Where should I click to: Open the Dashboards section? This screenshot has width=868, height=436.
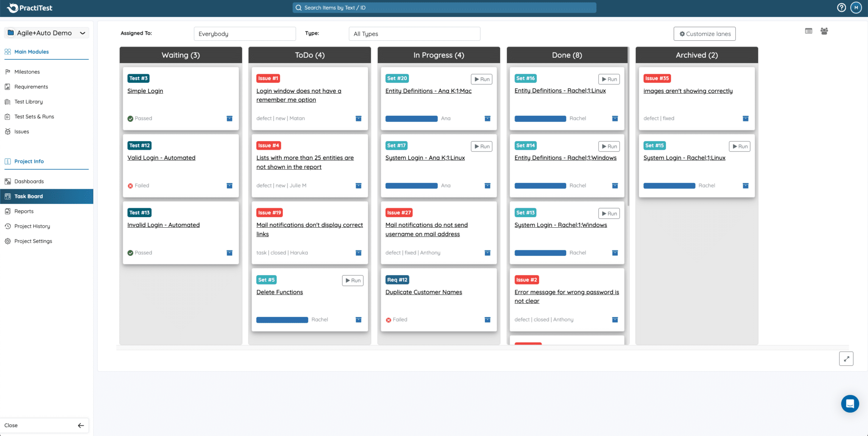(x=29, y=181)
